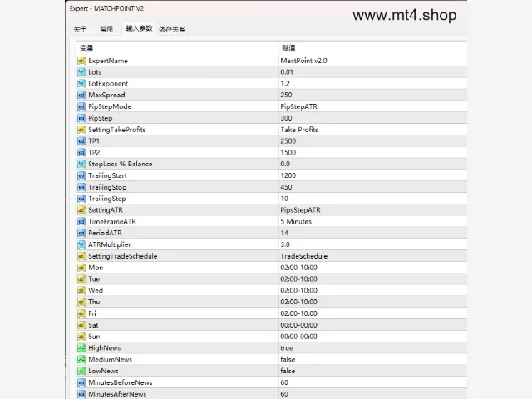Click the integer icon beside TP1

(x=81, y=140)
